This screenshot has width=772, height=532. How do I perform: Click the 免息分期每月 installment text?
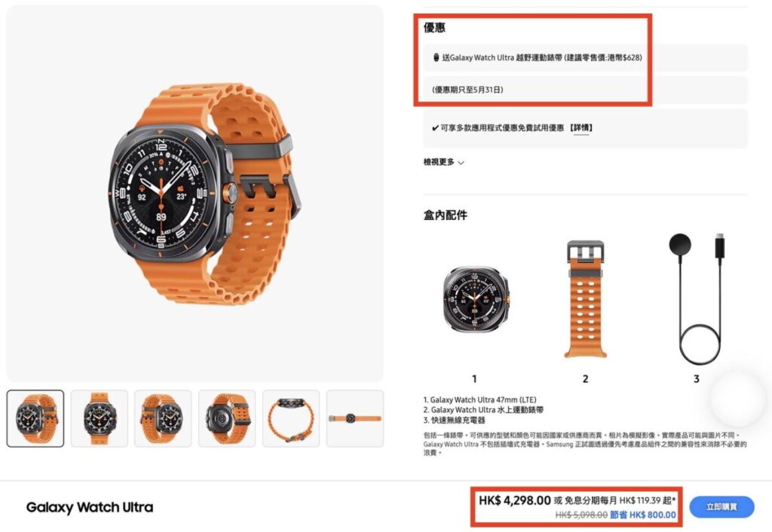pos(590,500)
